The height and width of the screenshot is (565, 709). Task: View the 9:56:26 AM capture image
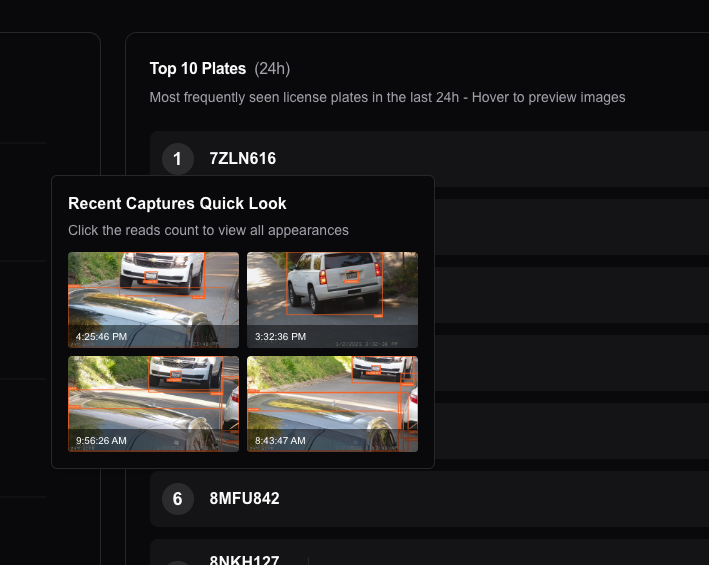(153, 403)
